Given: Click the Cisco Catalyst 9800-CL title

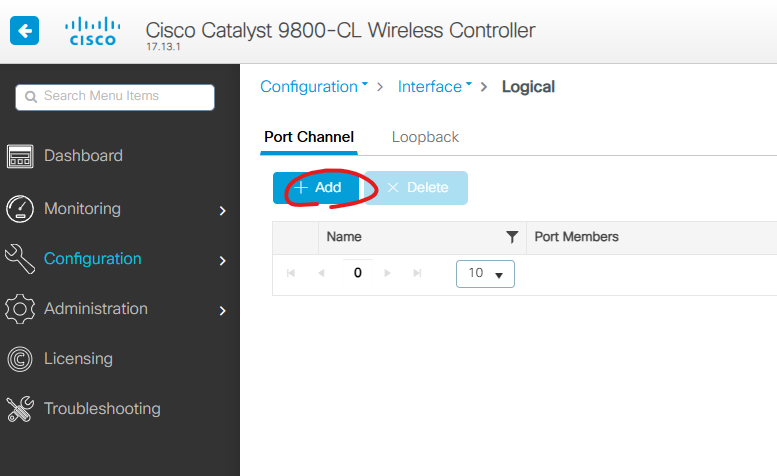Looking at the screenshot, I should coord(340,30).
